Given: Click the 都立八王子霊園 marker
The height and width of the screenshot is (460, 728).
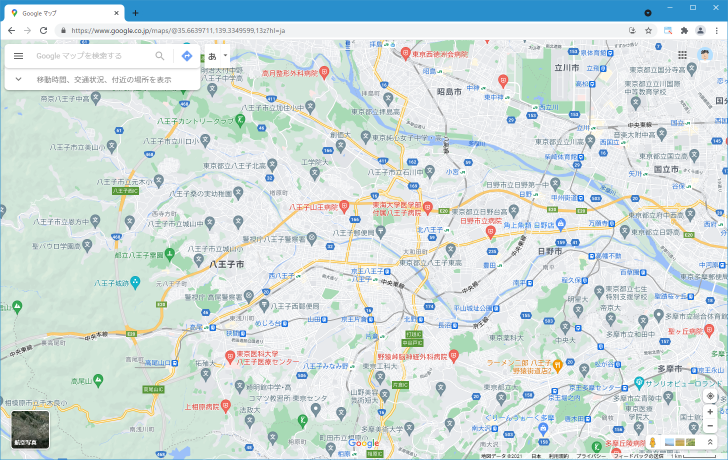Looking at the screenshot, I should [169, 253].
